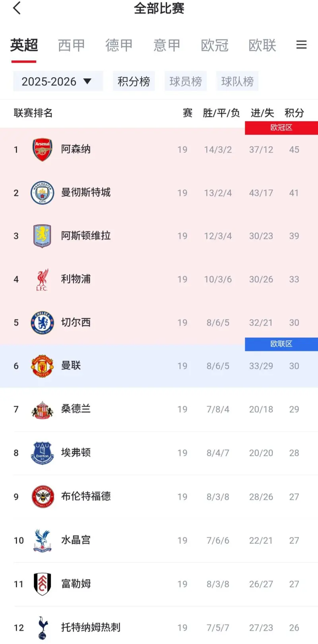Screen dimensions: 318x644
Task: Open the 2025-2026 season dropdown
Action: (x=58, y=82)
